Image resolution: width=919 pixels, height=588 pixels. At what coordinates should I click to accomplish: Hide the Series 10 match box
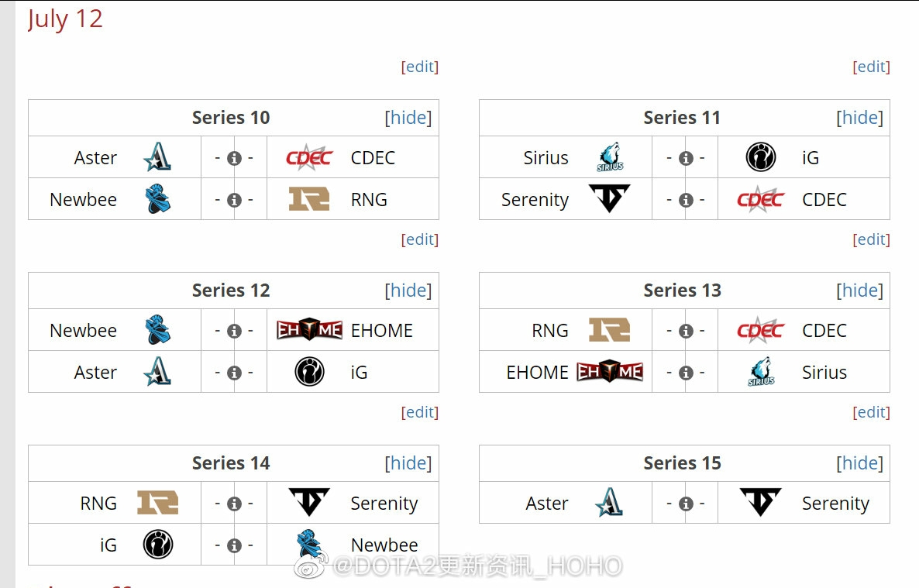(x=408, y=117)
